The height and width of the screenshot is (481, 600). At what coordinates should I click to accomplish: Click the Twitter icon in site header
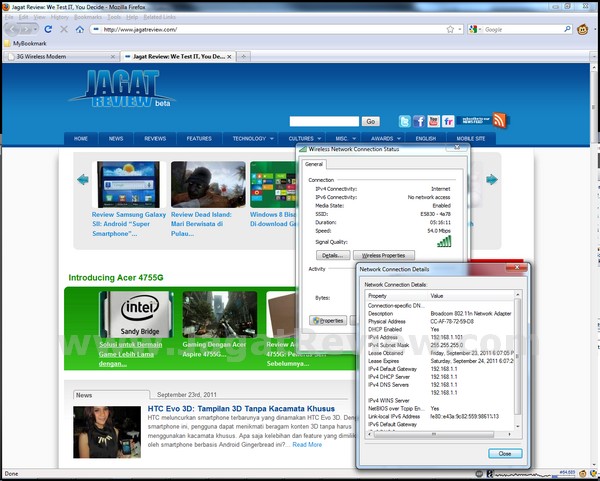[405, 121]
